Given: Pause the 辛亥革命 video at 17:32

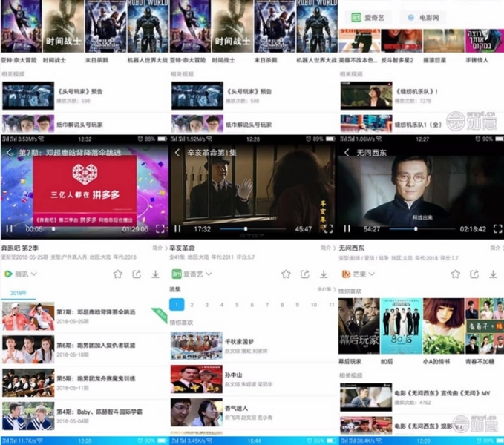Looking at the screenshot, I should (x=177, y=229).
